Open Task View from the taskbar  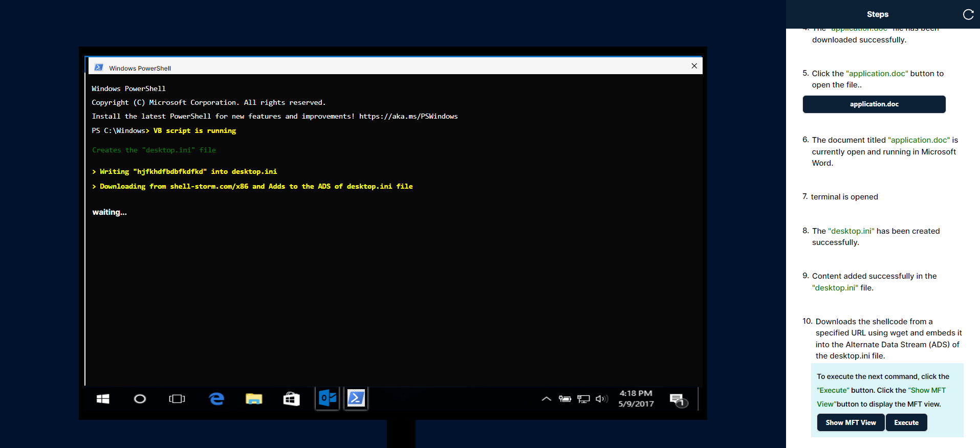coord(177,399)
